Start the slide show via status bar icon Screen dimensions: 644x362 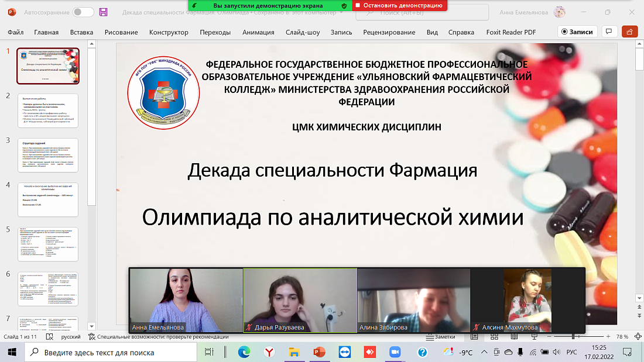(535, 337)
